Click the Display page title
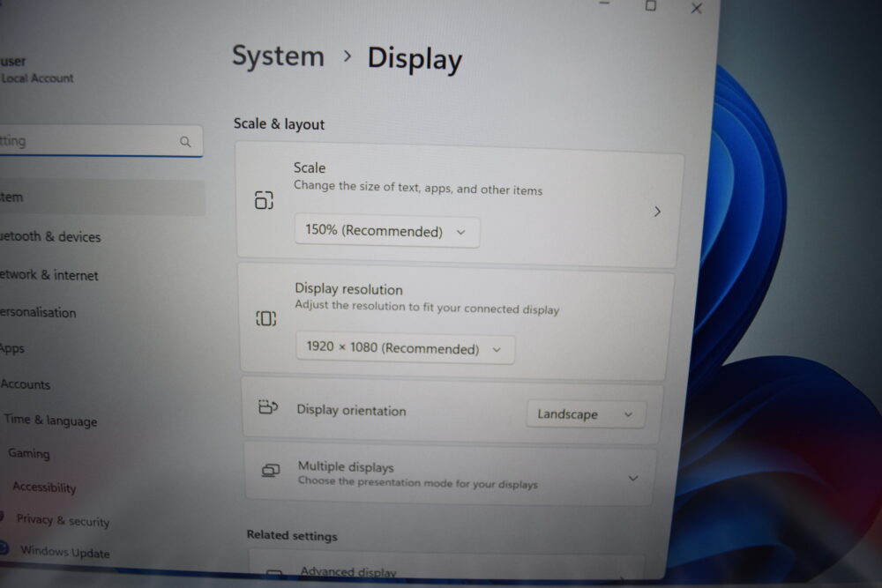 [415, 59]
